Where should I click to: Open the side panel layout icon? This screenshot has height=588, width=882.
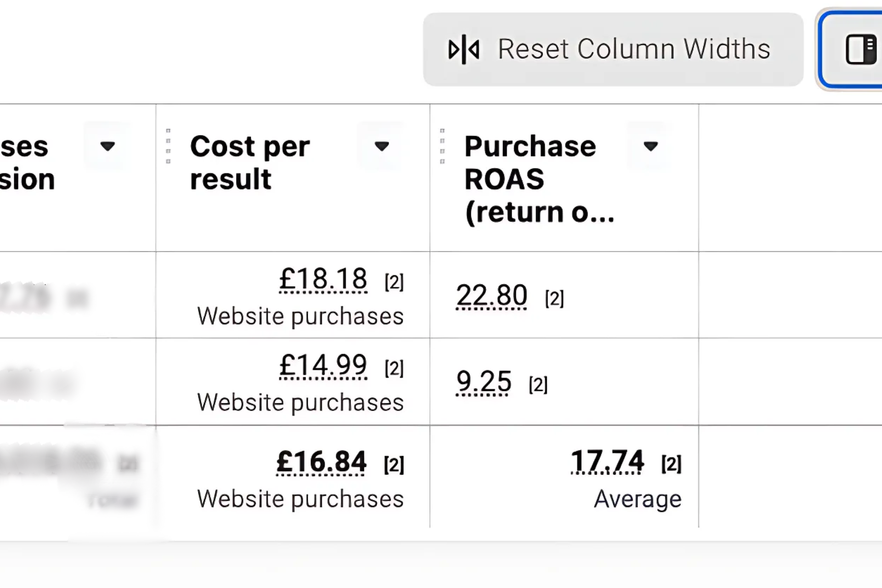pyautogui.click(x=861, y=49)
